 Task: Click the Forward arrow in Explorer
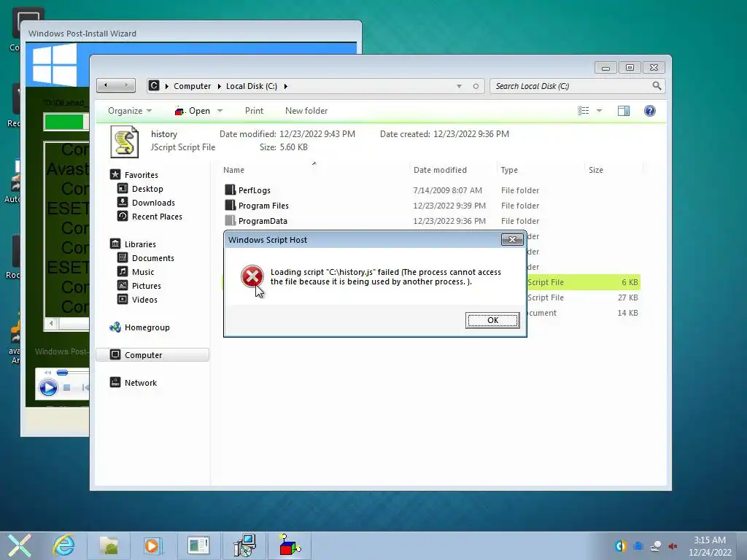point(125,86)
